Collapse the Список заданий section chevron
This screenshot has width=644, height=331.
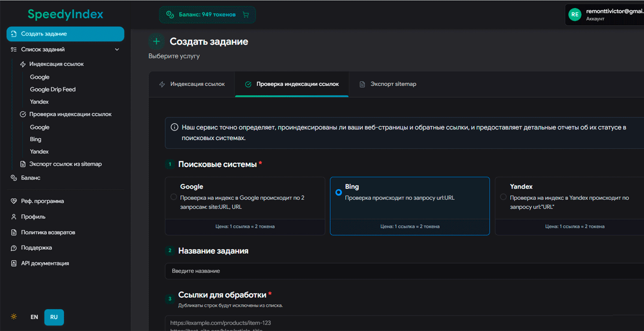coord(116,49)
